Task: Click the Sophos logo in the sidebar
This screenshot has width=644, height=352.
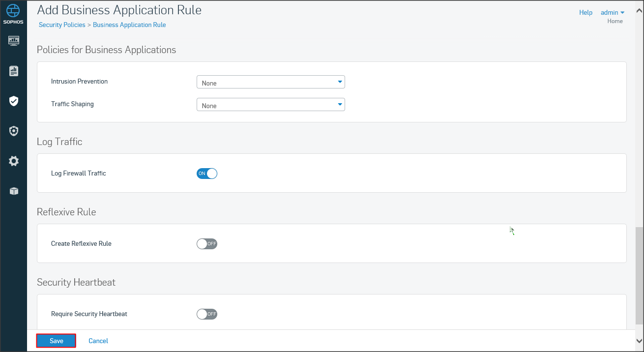Action: click(13, 13)
